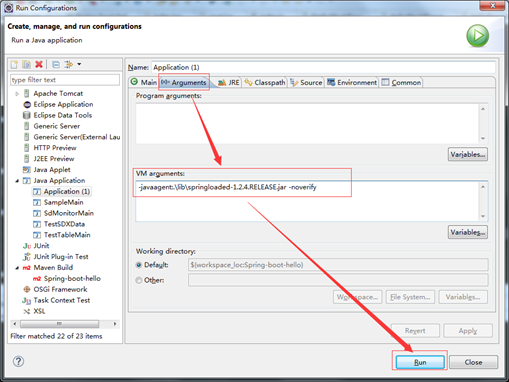Click horizontal scrollbar thumb of configuration tree

(x=59, y=324)
